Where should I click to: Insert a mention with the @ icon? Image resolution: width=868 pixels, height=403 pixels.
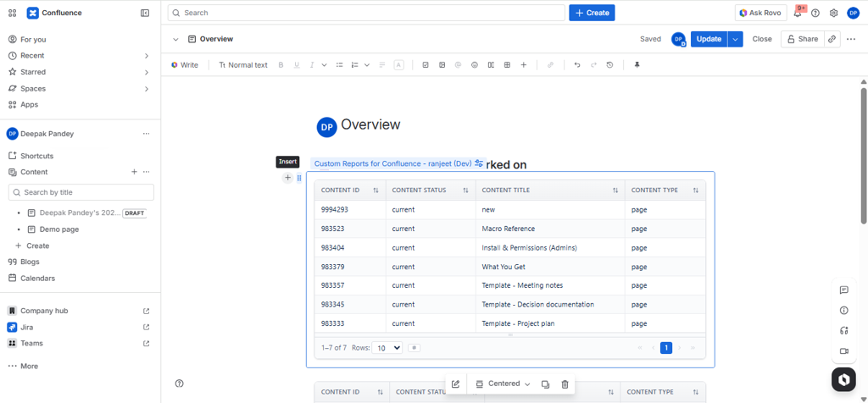coord(458,64)
